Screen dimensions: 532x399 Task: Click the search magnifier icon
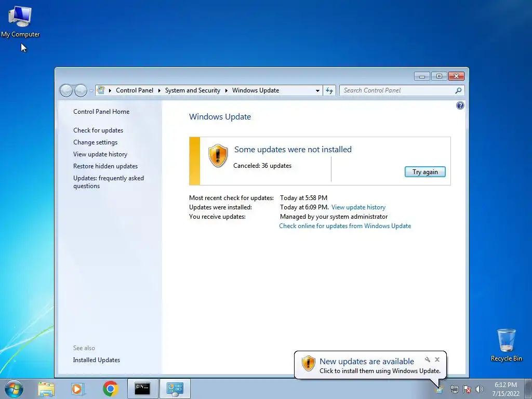(458, 90)
